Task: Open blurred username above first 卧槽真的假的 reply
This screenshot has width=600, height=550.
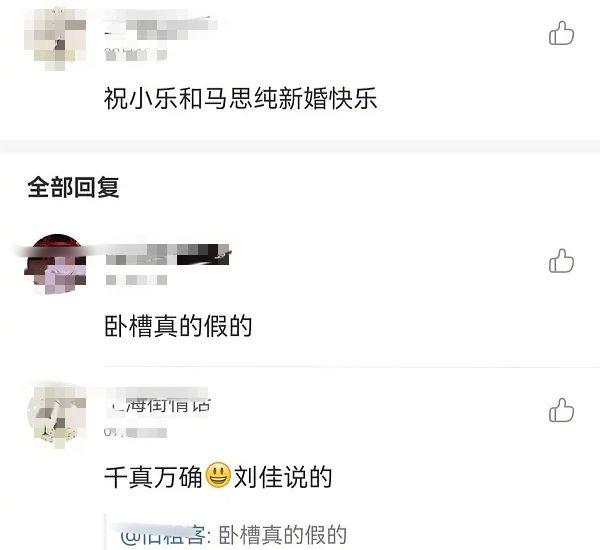Action: pos(168,255)
